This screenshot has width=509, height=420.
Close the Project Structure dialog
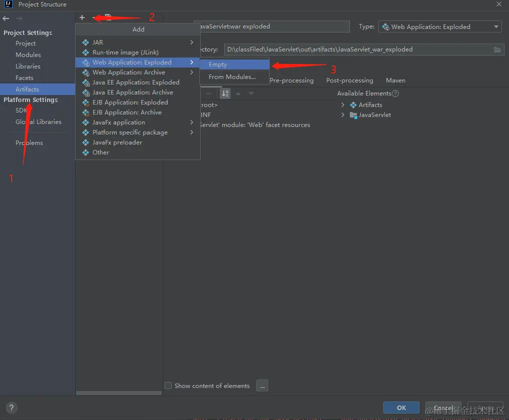click(x=499, y=4)
